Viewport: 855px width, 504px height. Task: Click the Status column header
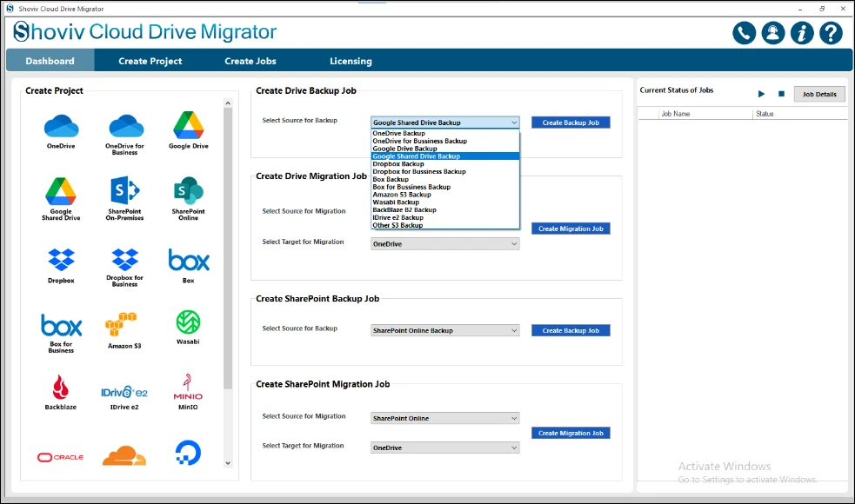[765, 114]
